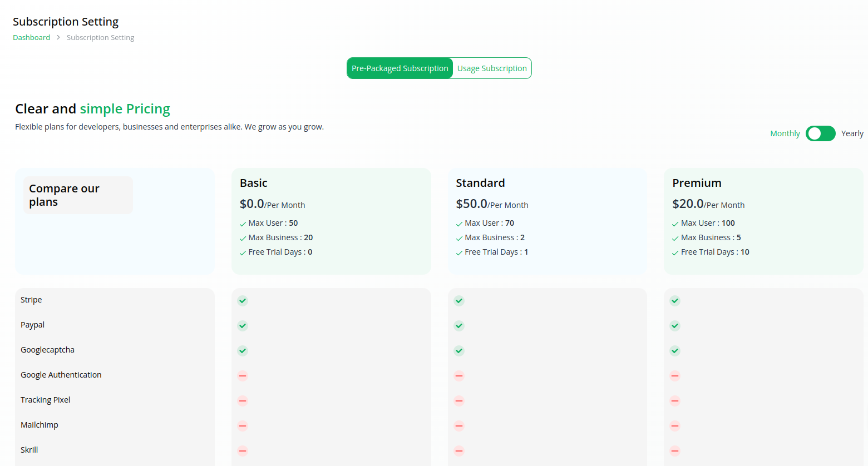Click the Subscription Setting breadcrumb text
Screen dimensions: 868x466
[x=100, y=37]
